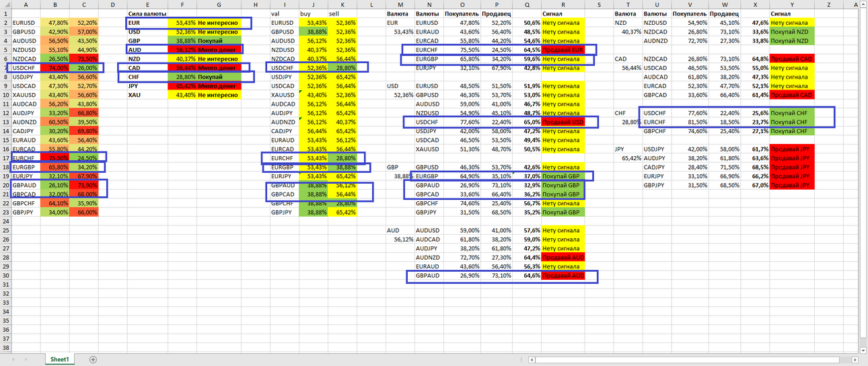Select row 38 header
868x366 pixels.
click(x=6, y=348)
